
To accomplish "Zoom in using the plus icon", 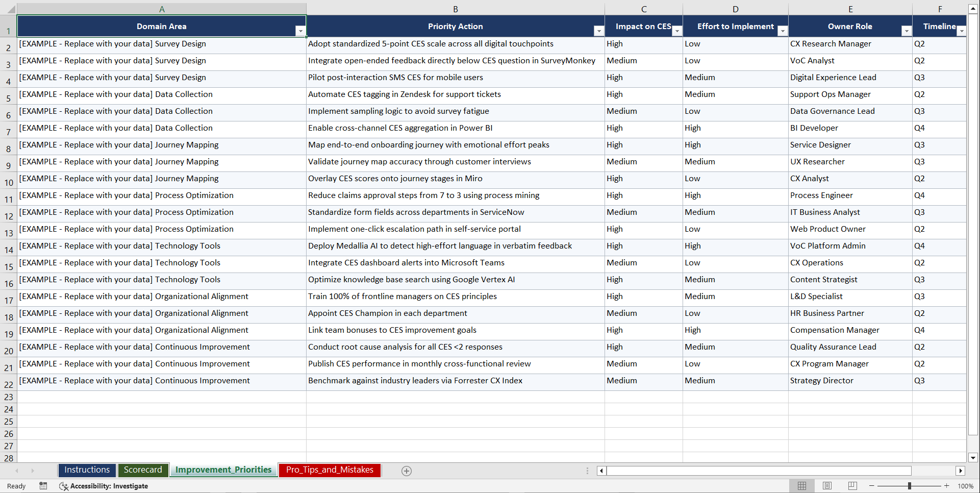I will [x=947, y=486].
